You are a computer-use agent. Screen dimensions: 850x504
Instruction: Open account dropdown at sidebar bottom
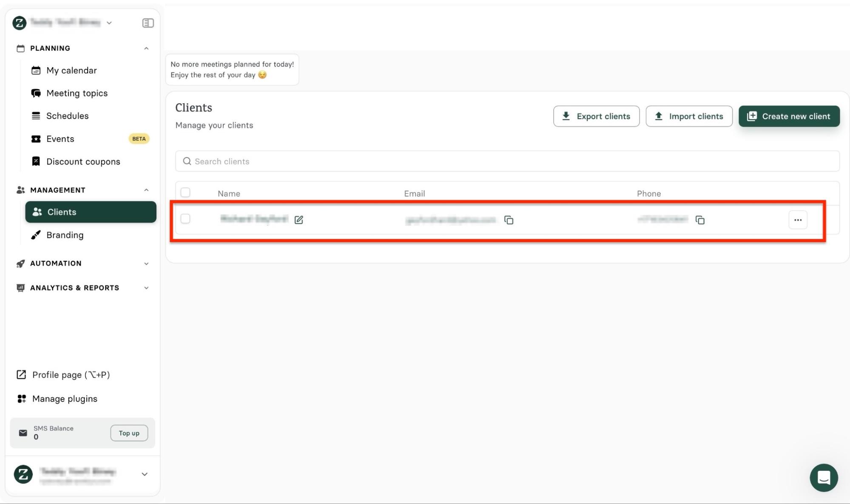click(144, 474)
